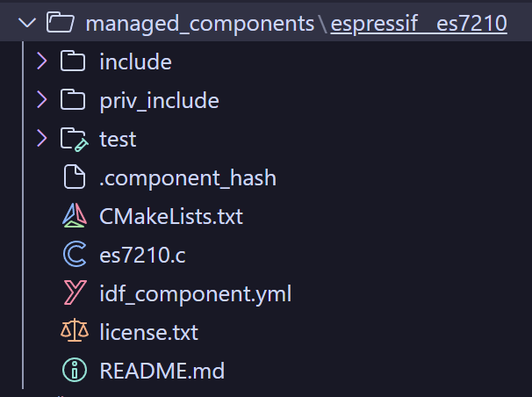The height and width of the screenshot is (397, 532).
Task: Expand the priv_include folder chevron
Action: click(x=40, y=100)
